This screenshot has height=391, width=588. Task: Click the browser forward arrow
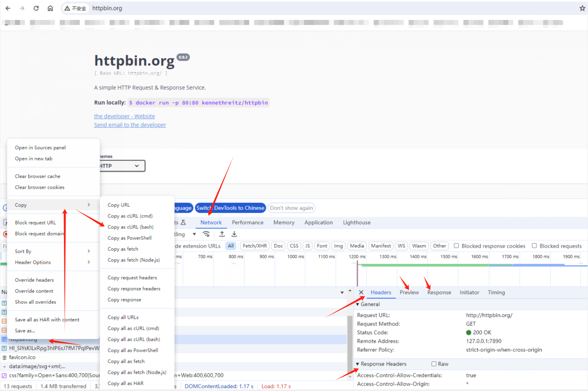(22, 8)
